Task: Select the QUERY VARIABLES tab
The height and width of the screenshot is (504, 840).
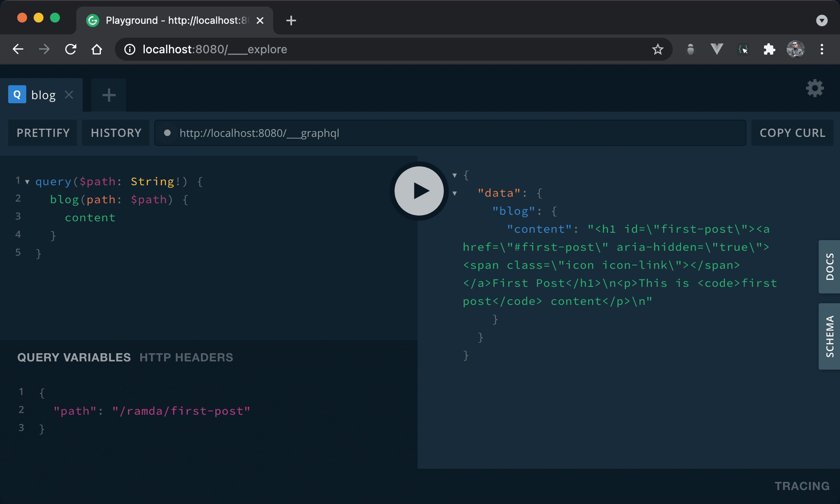Action: (74, 357)
